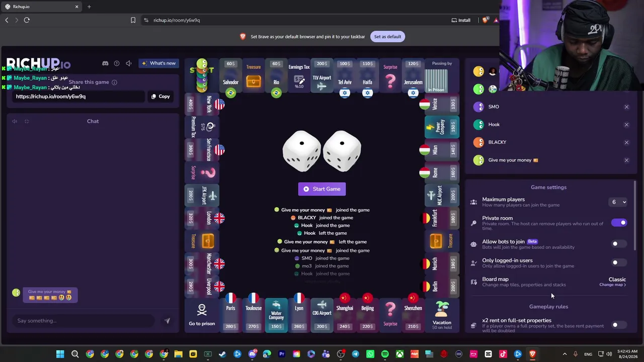644x362 pixels.
Task: Click the player avatar next to SMO
Action: point(478,107)
